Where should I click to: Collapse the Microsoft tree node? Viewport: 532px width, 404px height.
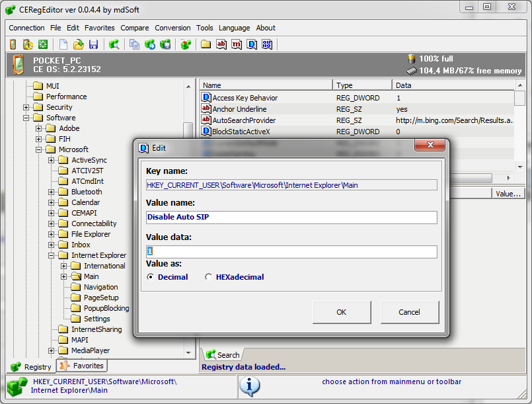point(39,149)
